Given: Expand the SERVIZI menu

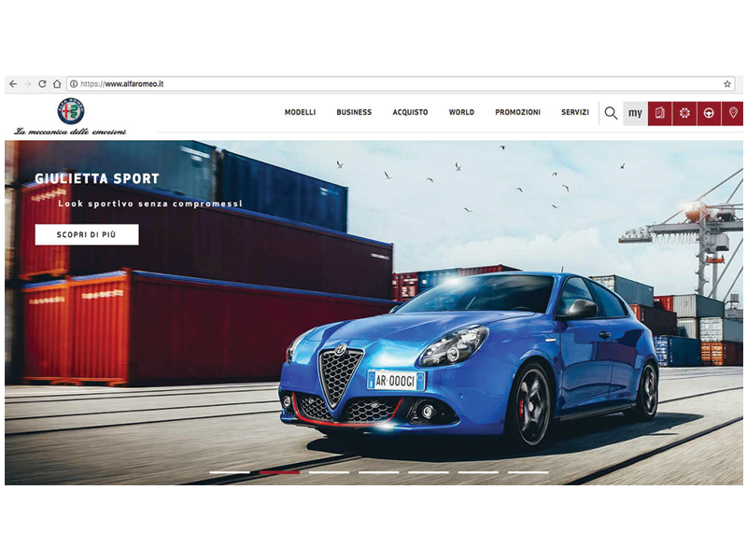Looking at the screenshot, I should pos(574,113).
